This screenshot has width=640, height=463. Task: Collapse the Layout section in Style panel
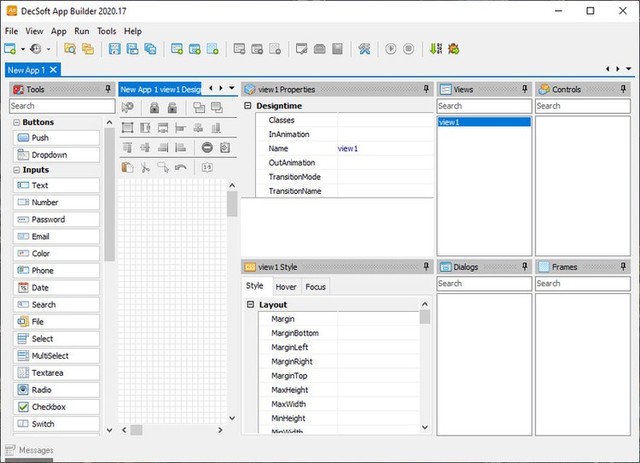point(250,304)
